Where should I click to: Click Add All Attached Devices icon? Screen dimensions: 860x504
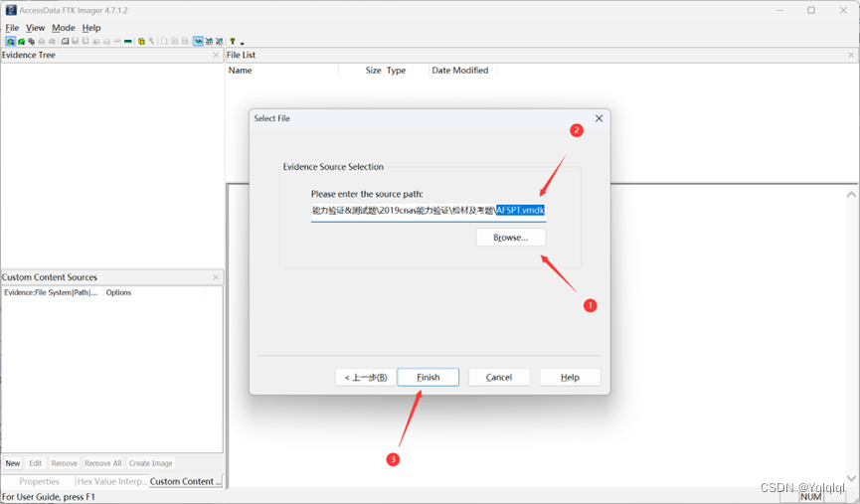[x=21, y=41]
